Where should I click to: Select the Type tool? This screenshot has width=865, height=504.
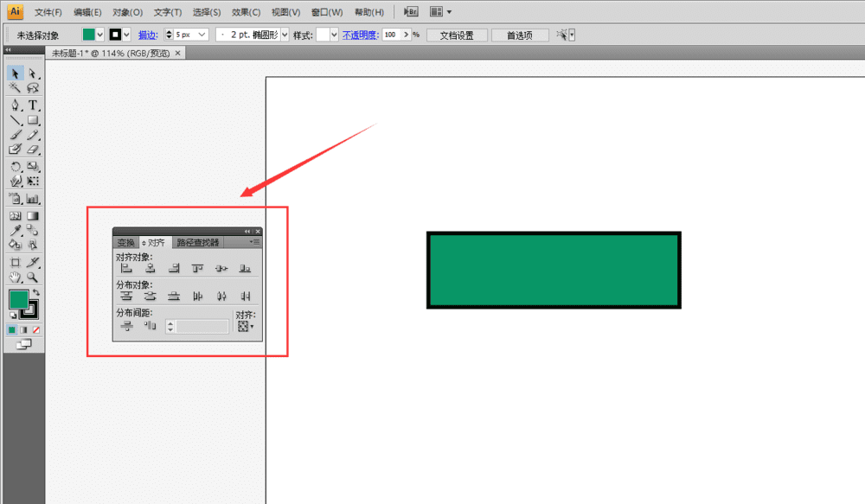(33, 105)
